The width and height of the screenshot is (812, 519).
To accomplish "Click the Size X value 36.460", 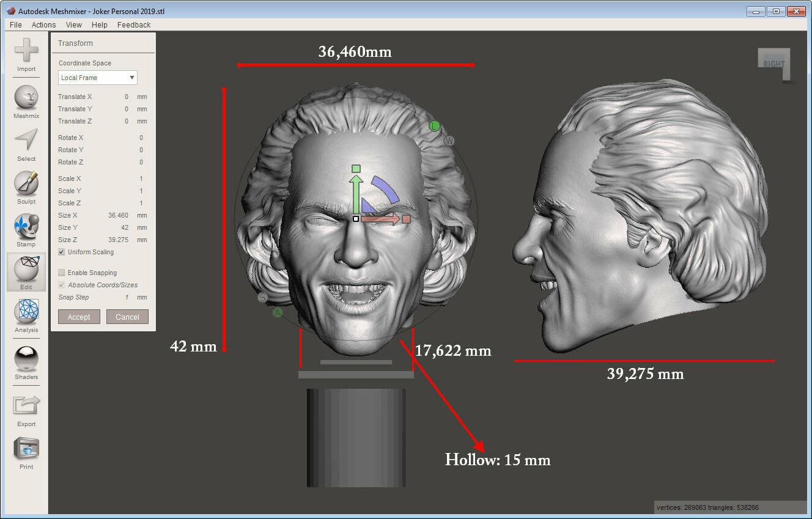I will pos(118,215).
